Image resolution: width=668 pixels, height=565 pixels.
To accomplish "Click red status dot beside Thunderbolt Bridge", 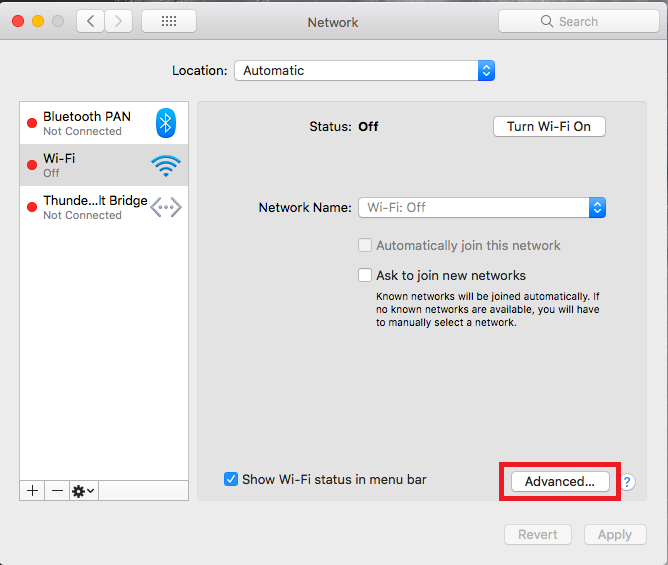I will pos(32,207).
